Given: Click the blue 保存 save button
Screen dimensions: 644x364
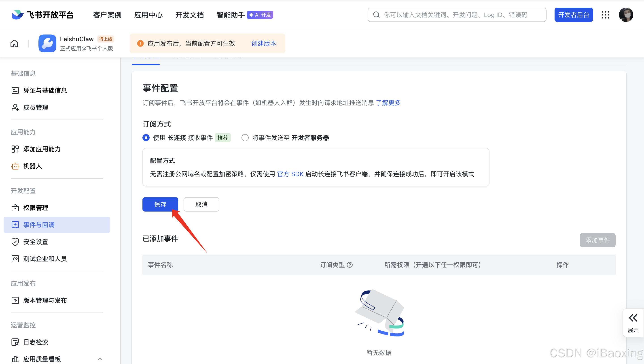Looking at the screenshot, I should (160, 204).
